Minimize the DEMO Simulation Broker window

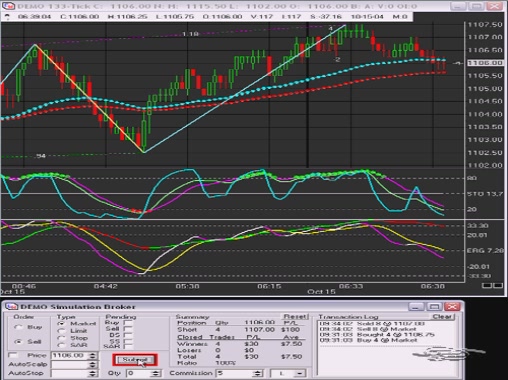416,306
